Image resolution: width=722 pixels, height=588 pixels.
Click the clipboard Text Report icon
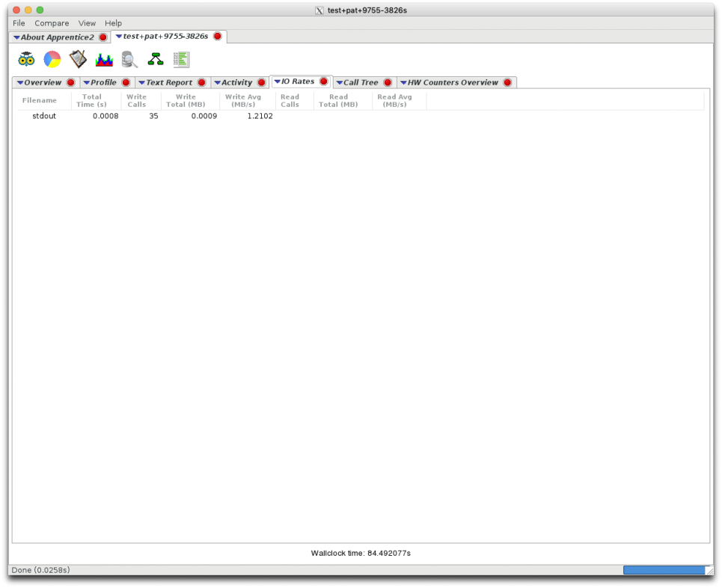point(78,59)
